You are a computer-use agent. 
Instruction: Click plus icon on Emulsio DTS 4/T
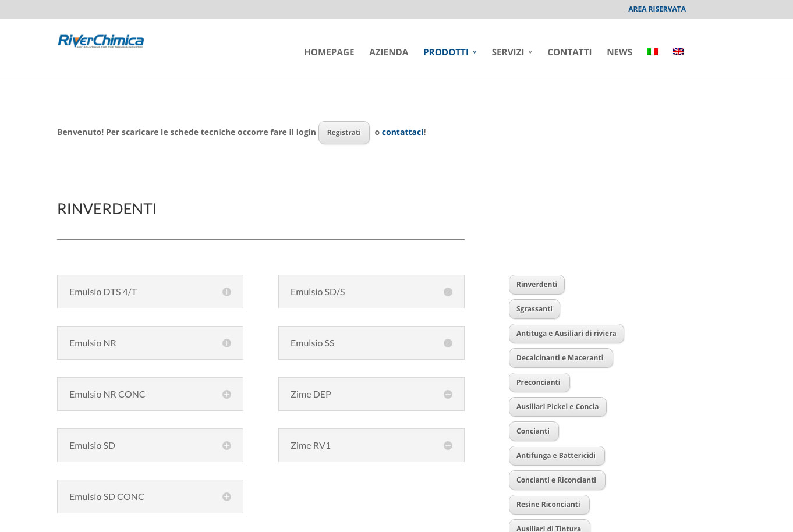tap(227, 292)
